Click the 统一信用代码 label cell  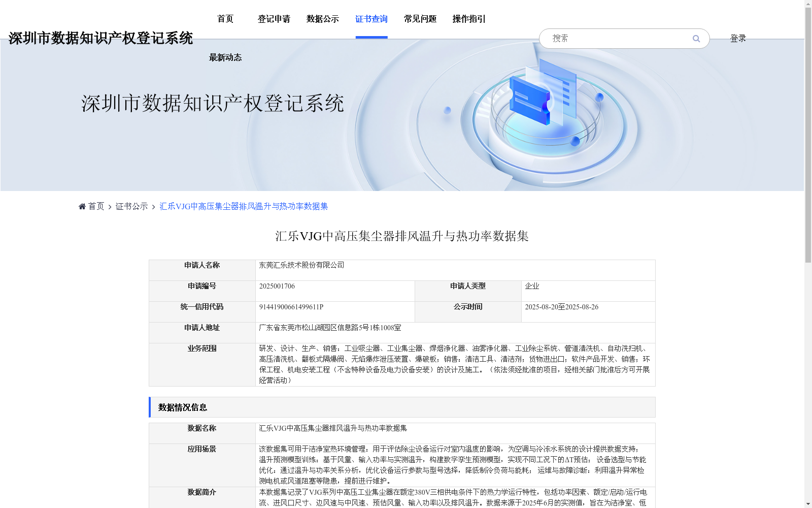pyautogui.click(x=202, y=312)
